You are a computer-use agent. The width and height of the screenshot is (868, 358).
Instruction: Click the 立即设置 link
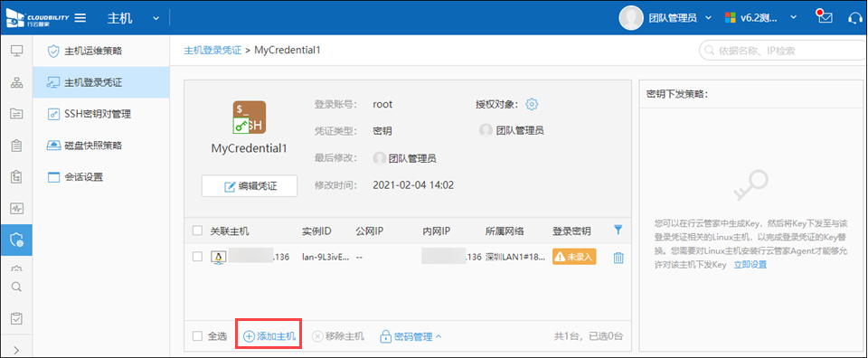[750, 265]
